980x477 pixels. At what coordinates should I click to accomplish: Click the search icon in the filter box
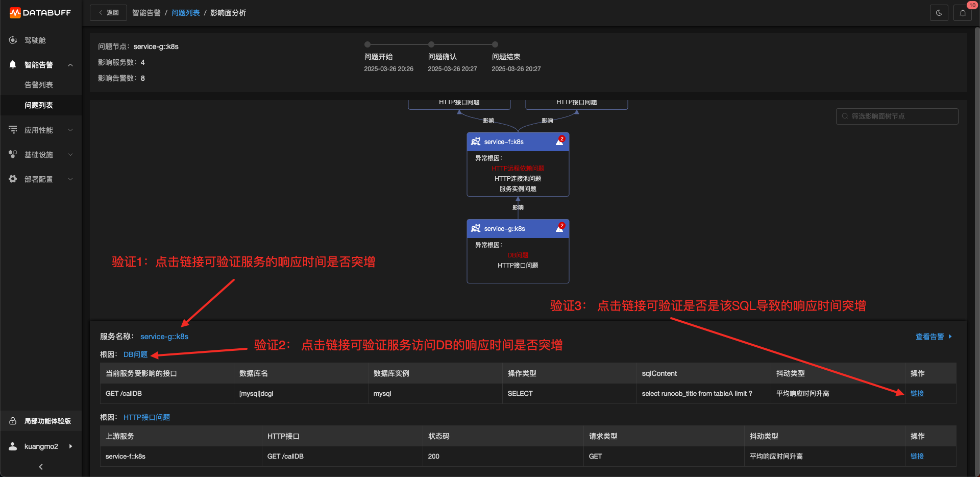845,116
